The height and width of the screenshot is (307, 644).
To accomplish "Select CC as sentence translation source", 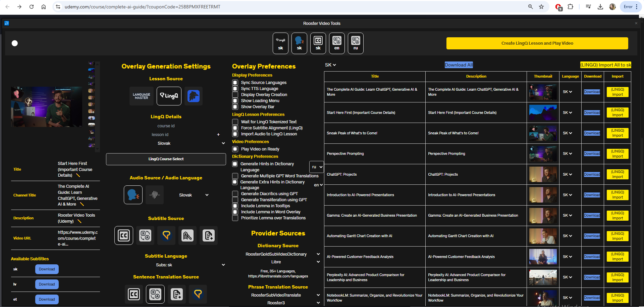I will pos(134,294).
